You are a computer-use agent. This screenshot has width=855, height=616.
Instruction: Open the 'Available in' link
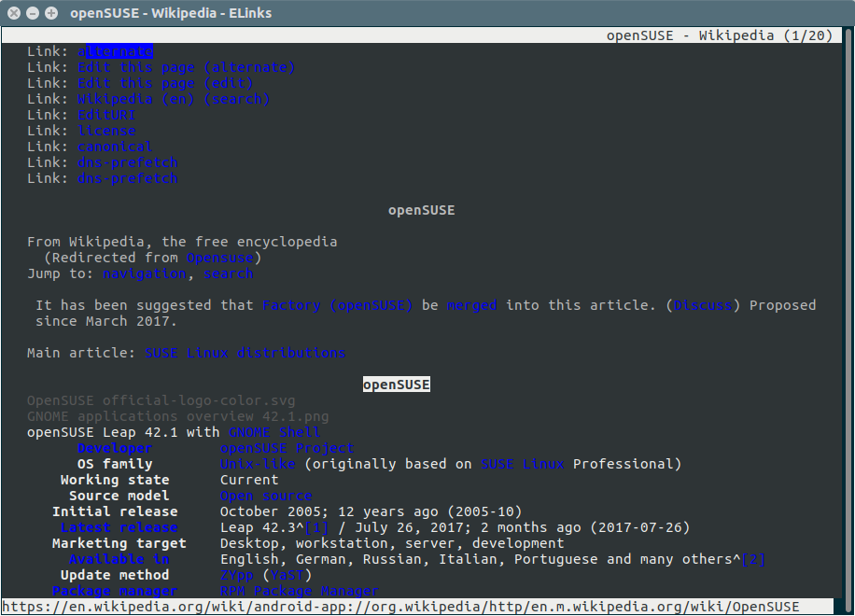point(119,559)
